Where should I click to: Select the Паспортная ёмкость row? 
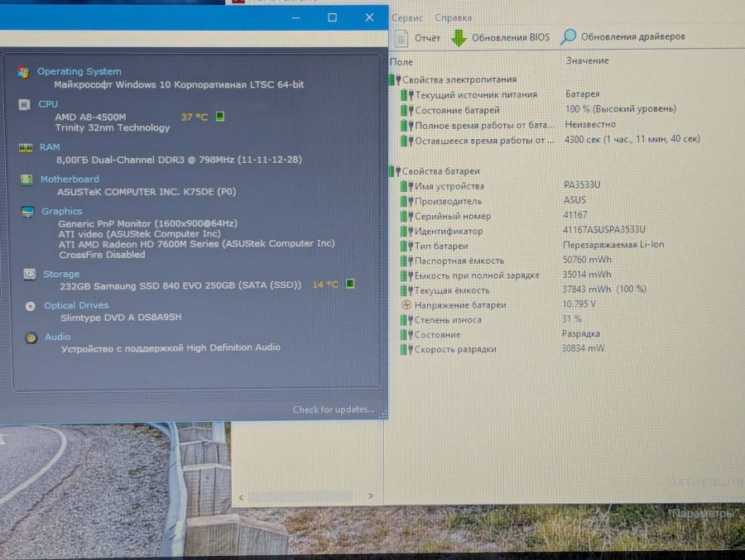point(506,261)
